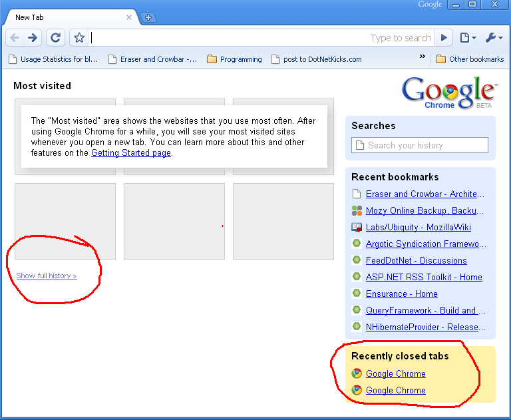Open Ensurance - Home bookmark
This screenshot has width=511, height=420.
[x=401, y=294]
